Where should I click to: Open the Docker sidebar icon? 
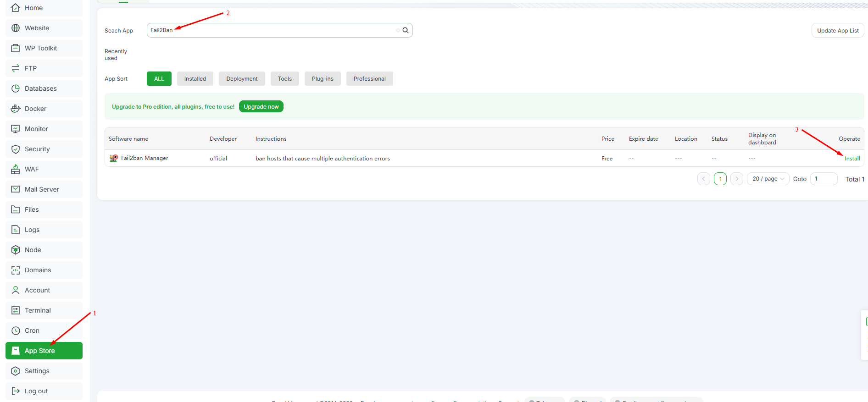point(16,109)
